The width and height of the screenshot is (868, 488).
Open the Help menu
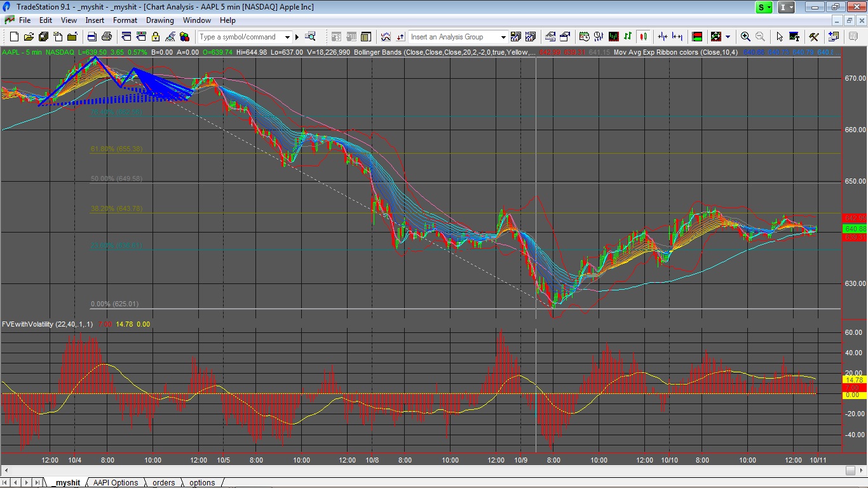(227, 20)
